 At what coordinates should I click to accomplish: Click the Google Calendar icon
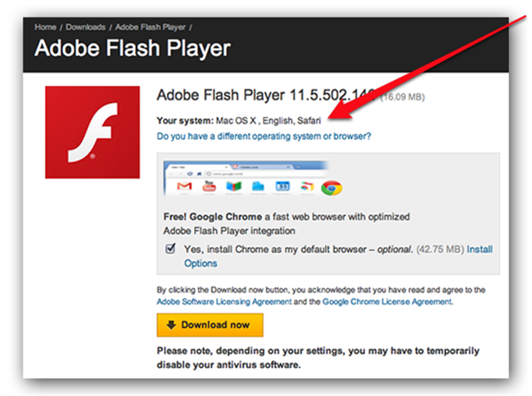283,186
